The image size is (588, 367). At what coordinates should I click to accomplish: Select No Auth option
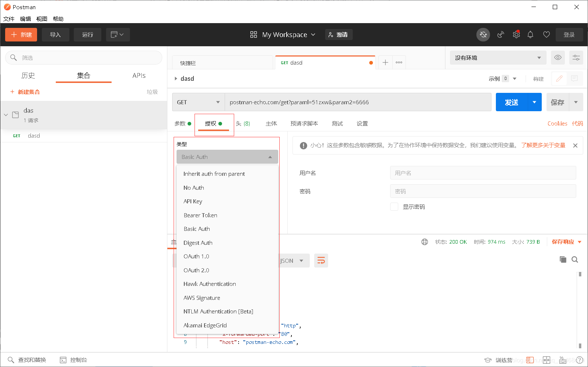[194, 188]
